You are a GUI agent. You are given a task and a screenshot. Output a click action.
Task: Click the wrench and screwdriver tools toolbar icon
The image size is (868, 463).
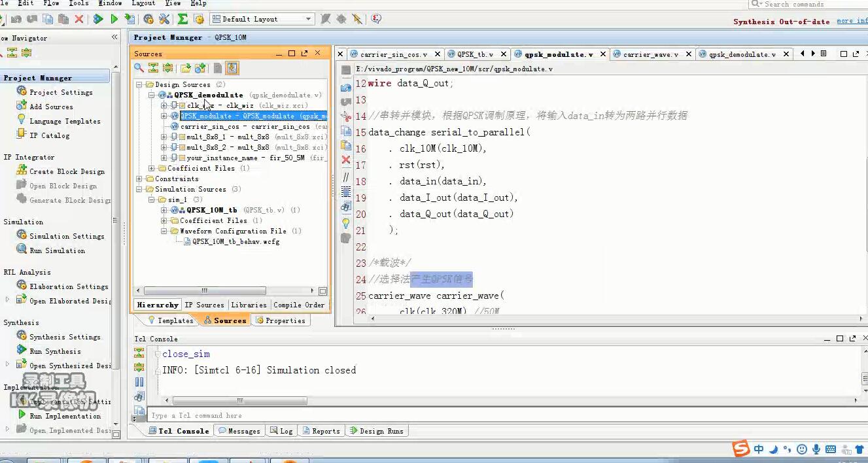pyautogui.click(x=164, y=19)
